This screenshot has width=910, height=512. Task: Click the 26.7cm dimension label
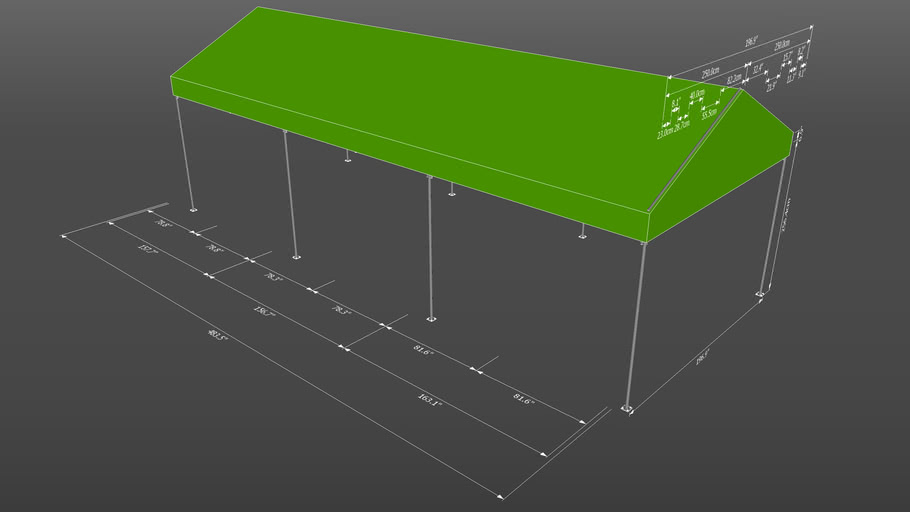click(682, 125)
